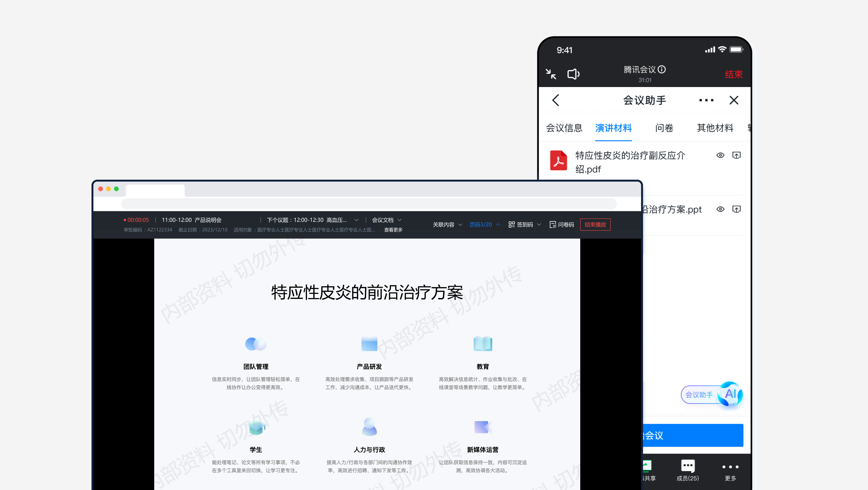Image resolution: width=868 pixels, height=490 pixels.
Task: Click the 结束播放 button
Action: 595,225
